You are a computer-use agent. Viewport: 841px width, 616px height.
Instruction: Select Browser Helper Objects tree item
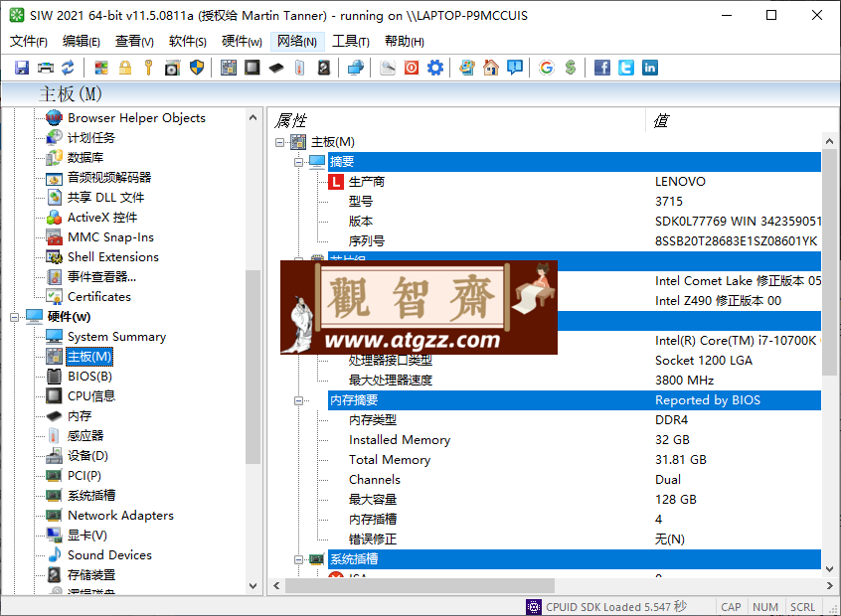click(136, 118)
